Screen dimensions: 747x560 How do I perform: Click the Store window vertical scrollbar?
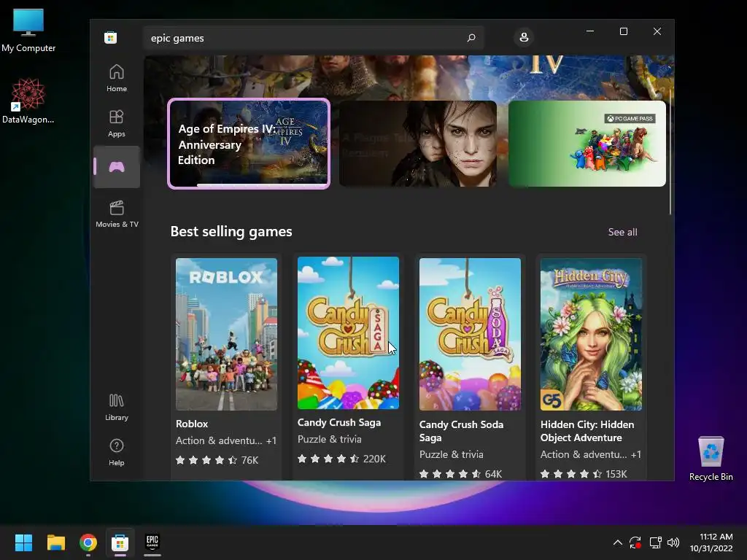tap(670, 152)
